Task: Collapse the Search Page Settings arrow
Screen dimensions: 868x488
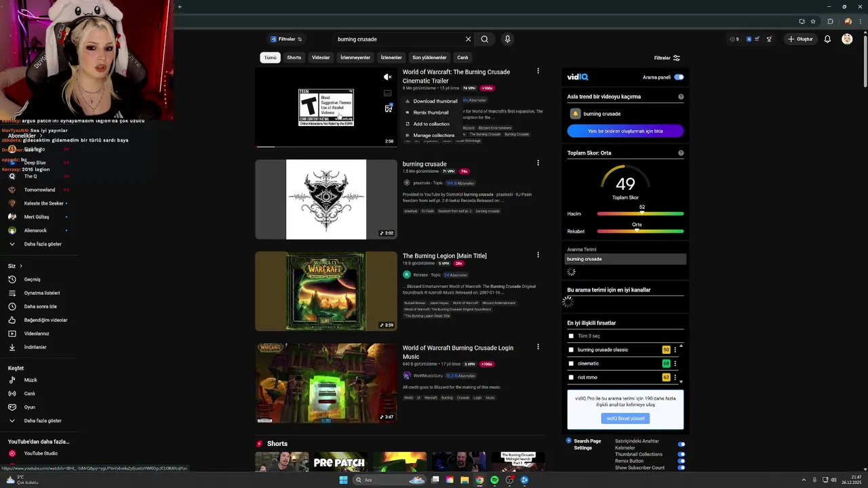Action: 569,441
